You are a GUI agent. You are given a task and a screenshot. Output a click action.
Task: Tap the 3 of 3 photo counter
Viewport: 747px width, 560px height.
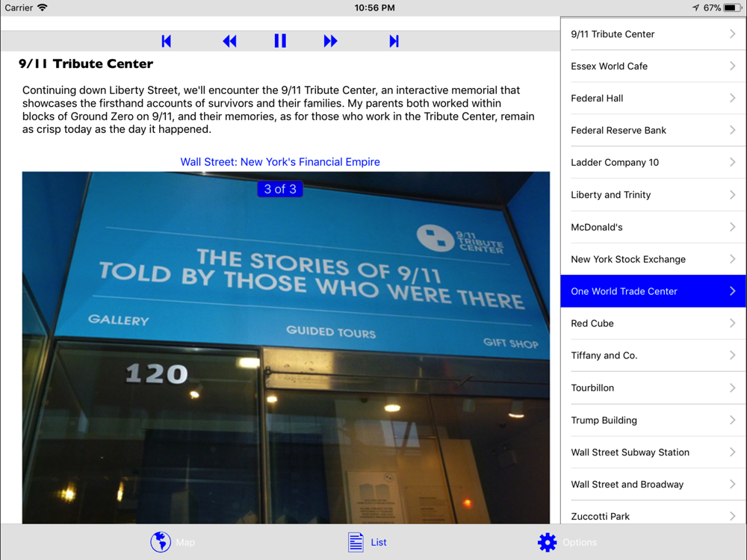(x=280, y=189)
